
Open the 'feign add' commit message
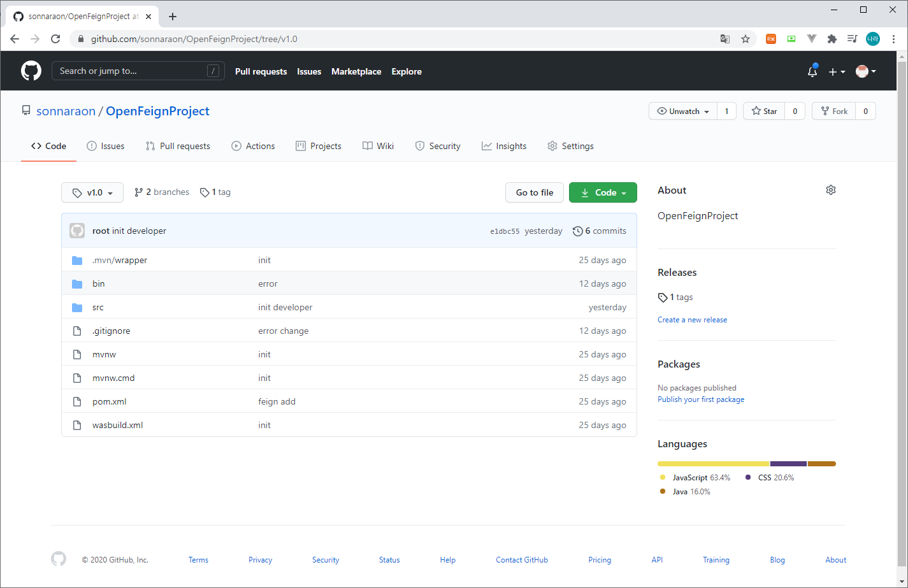tap(277, 401)
